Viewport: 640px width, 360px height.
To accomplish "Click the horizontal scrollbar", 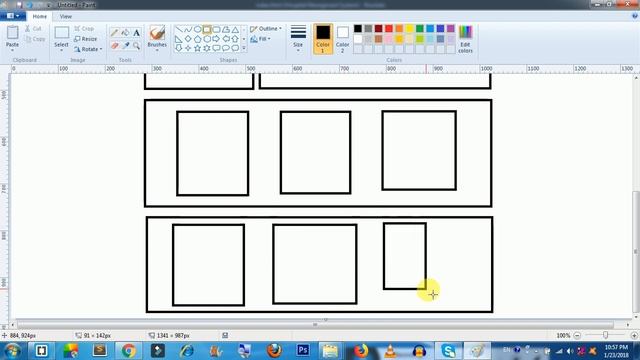I will click(x=315, y=325).
